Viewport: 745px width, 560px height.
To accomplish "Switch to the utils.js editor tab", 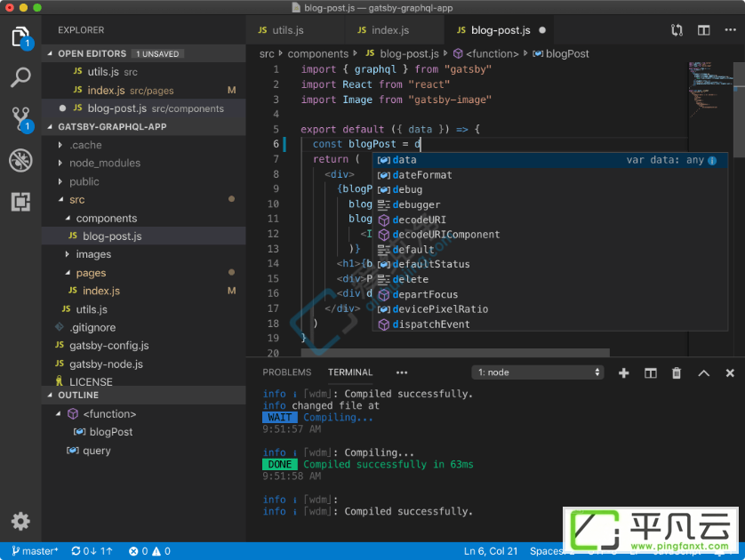I will click(x=294, y=30).
